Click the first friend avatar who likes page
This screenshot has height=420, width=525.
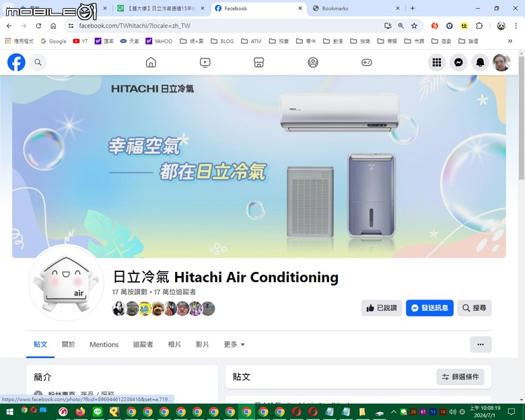point(119,308)
